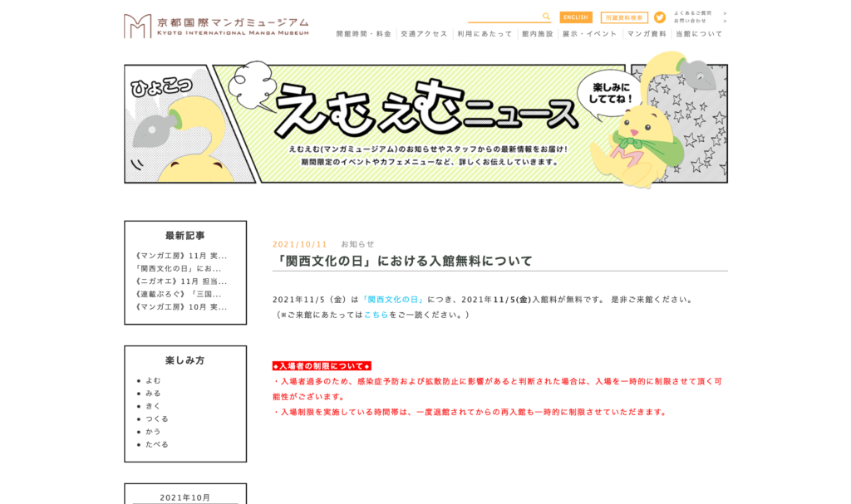851x504 pixels.
Task: Click the Kyoto International Manga Museum logo
Action: tap(216, 26)
